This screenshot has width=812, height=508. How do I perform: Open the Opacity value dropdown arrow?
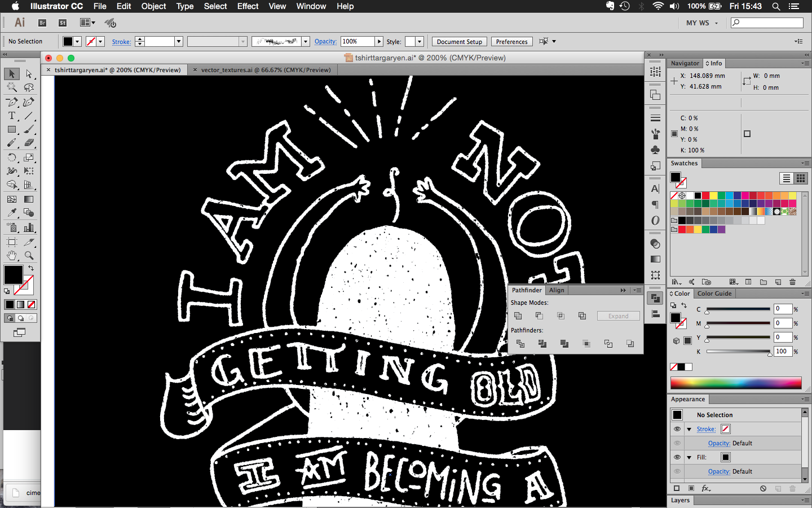pyautogui.click(x=379, y=41)
